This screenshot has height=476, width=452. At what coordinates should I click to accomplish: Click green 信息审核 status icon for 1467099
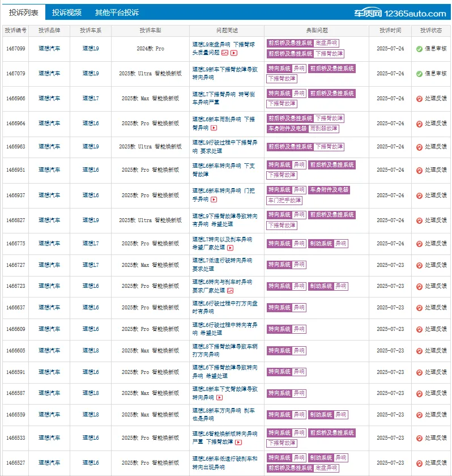point(419,49)
